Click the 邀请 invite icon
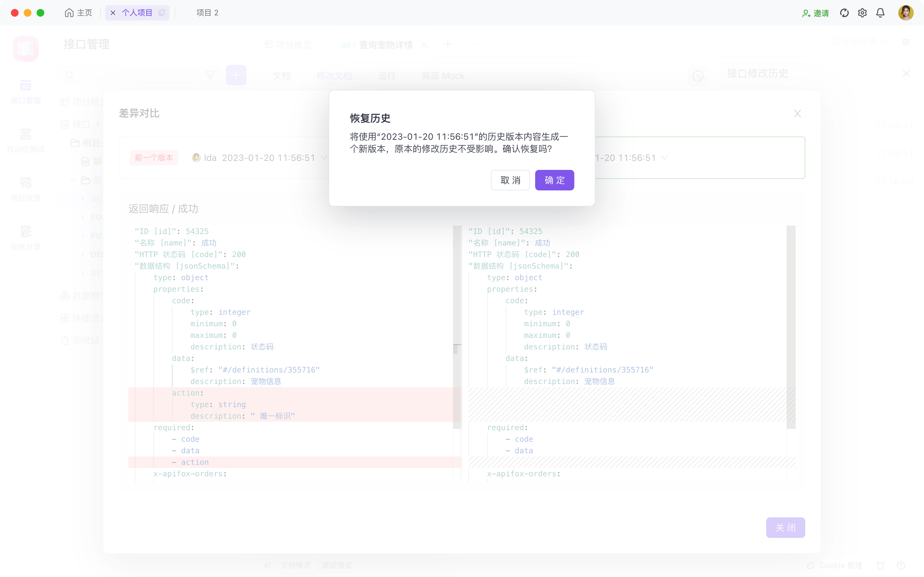Image resolution: width=924 pixels, height=577 pixels. (x=806, y=13)
